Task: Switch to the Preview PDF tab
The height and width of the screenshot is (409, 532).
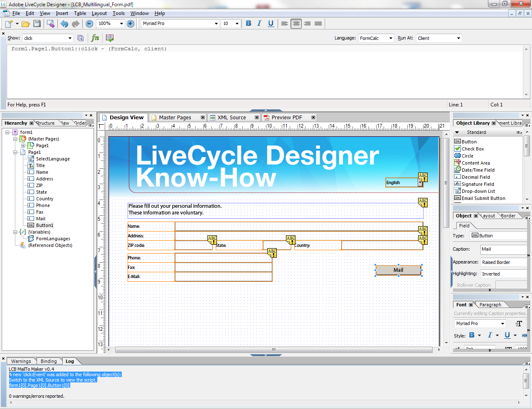Action: click(287, 118)
